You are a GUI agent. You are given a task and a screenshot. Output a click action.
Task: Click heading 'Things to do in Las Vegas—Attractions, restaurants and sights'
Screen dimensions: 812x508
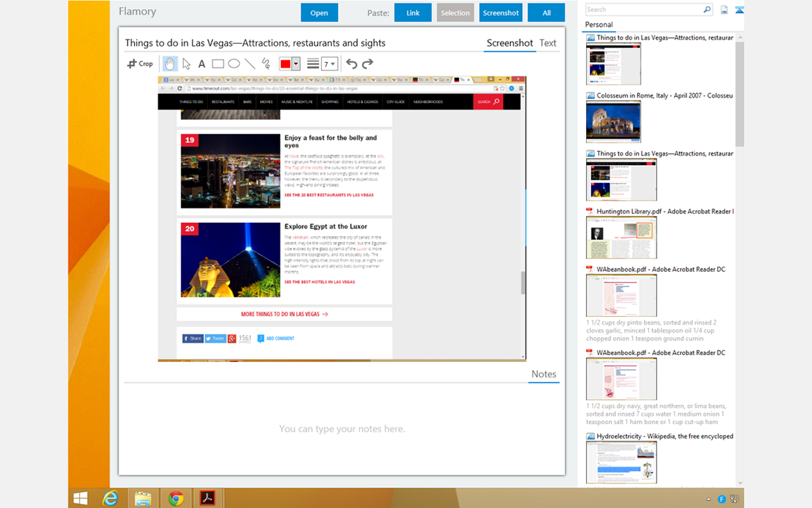(255, 43)
